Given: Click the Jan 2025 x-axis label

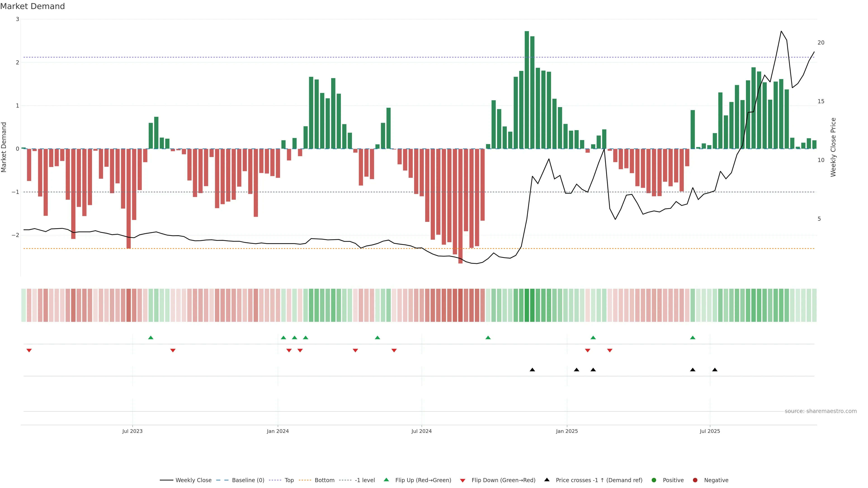Looking at the screenshot, I should 567,431.
